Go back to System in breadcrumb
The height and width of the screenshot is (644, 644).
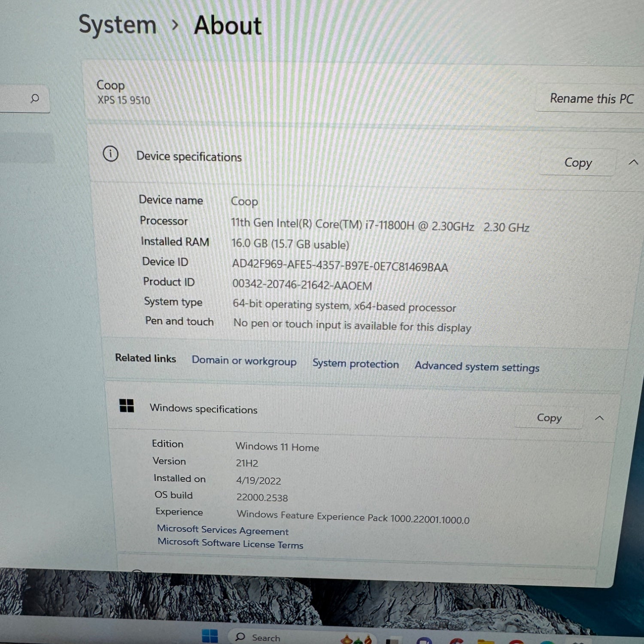(117, 24)
